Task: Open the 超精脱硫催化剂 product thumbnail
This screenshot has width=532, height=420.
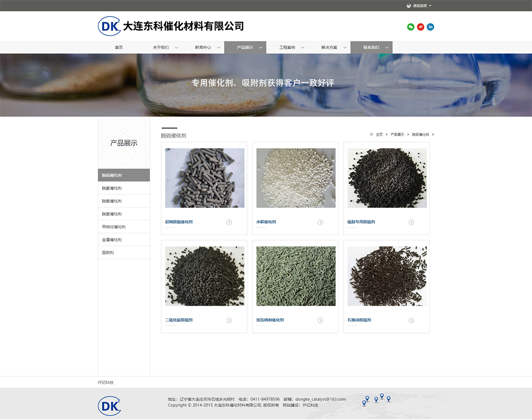Action: pos(204,177)
